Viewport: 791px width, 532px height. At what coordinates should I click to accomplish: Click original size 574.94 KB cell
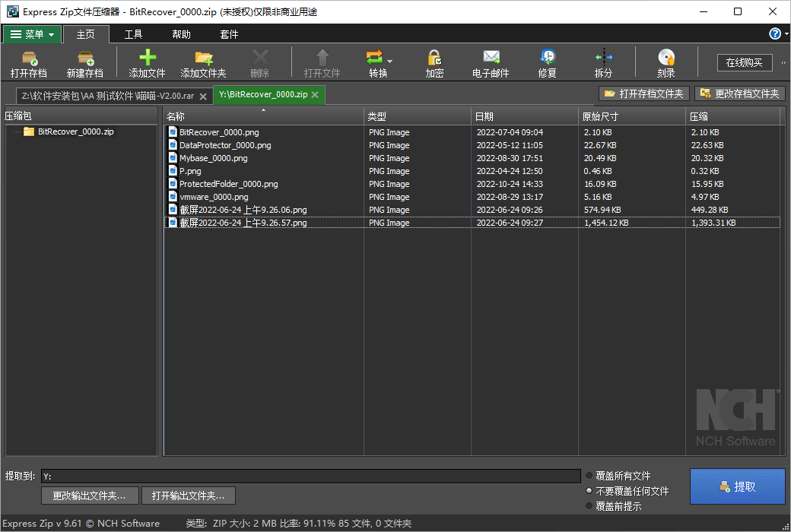click(x=602, y=210)
